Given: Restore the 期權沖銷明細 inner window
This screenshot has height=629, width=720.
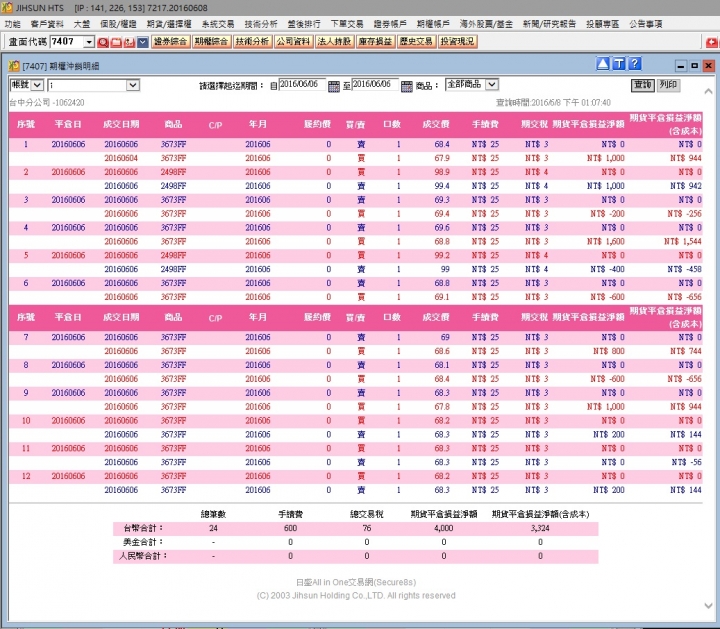Looking at the screenshot, I should [x=695, y=66].
